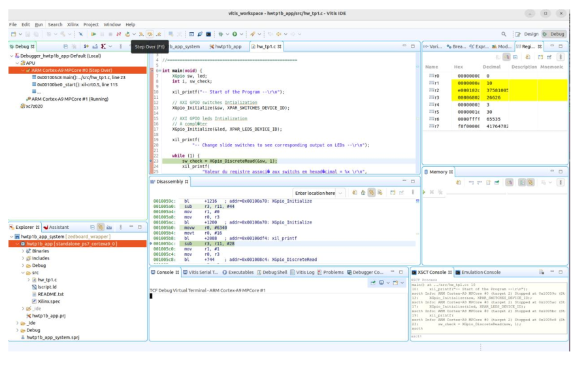The height and width of the screenshot is (391, 588).
Task: Click Collapse All in the Debug view
Action: point(65,46)
